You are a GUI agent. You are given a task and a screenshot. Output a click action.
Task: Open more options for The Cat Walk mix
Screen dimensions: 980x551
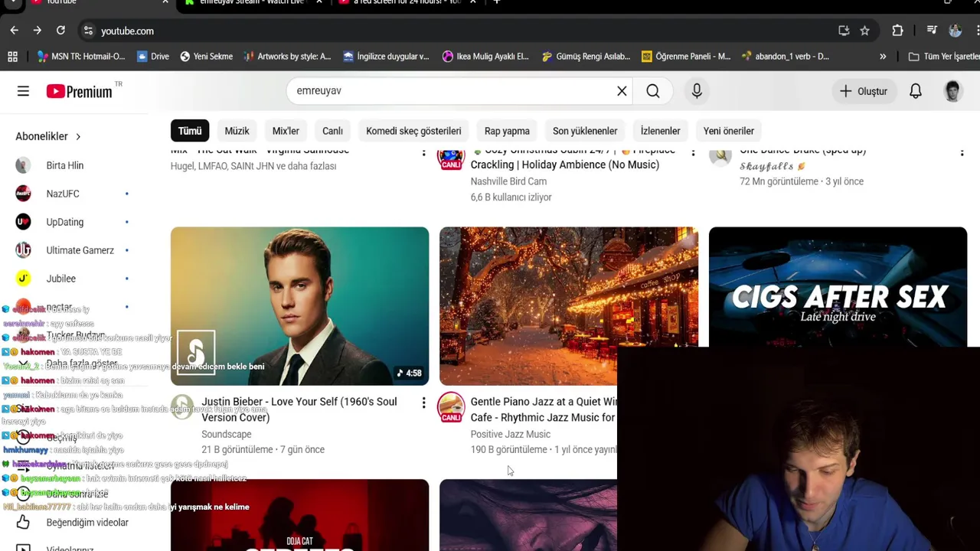[423, 152]
